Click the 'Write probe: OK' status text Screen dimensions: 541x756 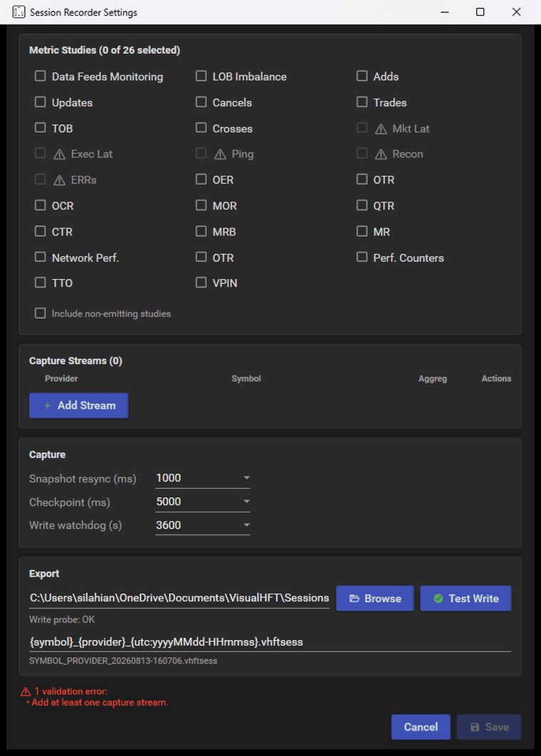[x=62, y=619]
